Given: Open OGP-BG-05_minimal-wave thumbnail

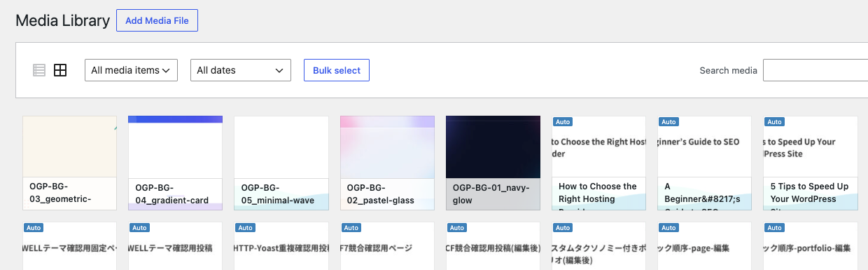Looking at the screenshot, I should coord(281,163).
